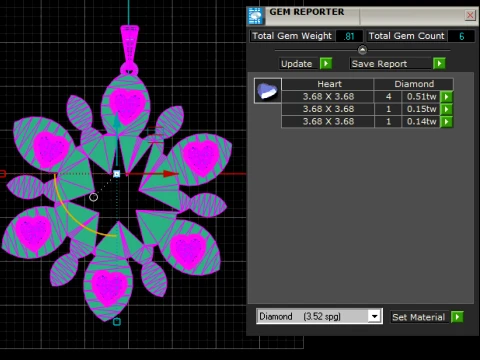Image resolution: width=480 pixels, height=360 pixels.
Task: Select the 3.68 X 3.68 cell with quantity 4
Action: [x=328, y=97]
